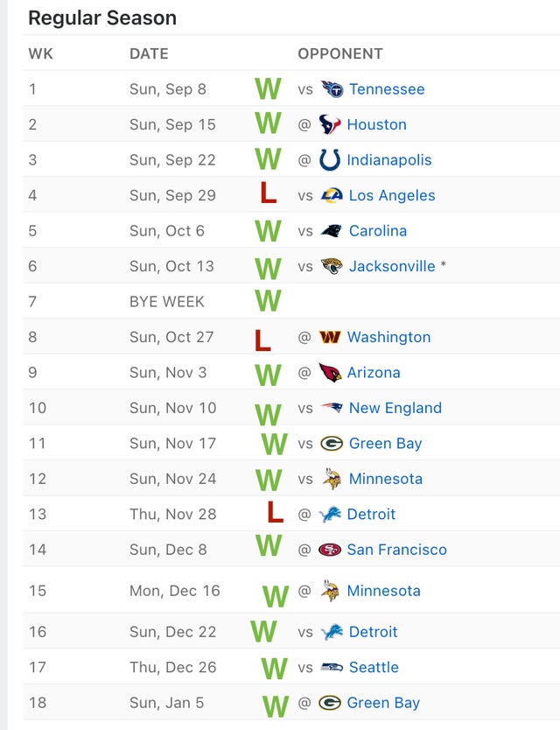Click the Regular Season heading
The width and height of the screenshot is (560, 730).
pyautogui.click(x=102, y=17)
